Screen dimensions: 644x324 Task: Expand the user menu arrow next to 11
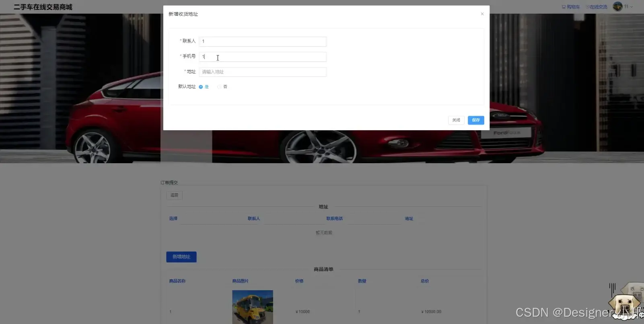pyautogui.click(x=632, y=7)
